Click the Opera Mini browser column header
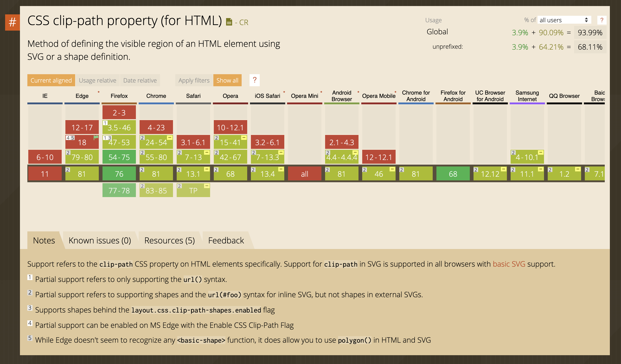 pos(304,95)
